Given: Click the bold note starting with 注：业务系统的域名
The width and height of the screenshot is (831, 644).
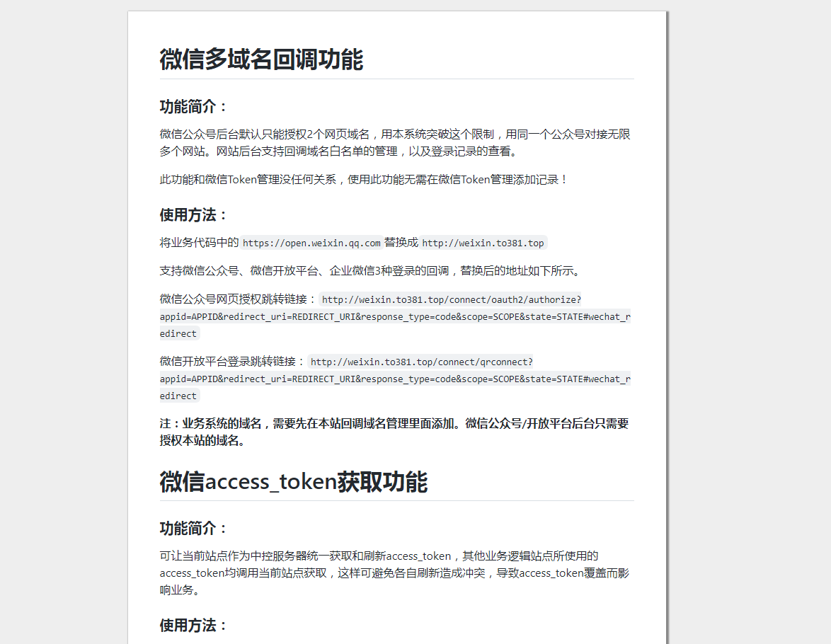Looking at the screenshot, I should [x=394, y=424].
